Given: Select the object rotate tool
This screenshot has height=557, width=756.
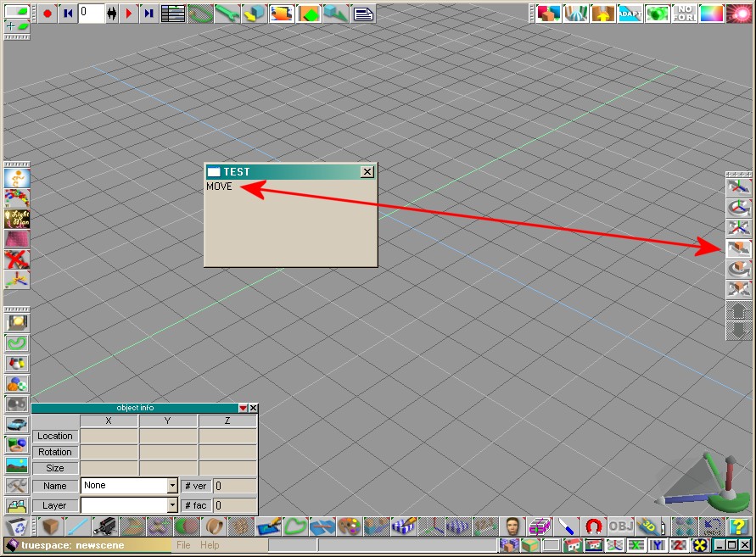Looking at the screenshot, I should [x=739, y=269].
